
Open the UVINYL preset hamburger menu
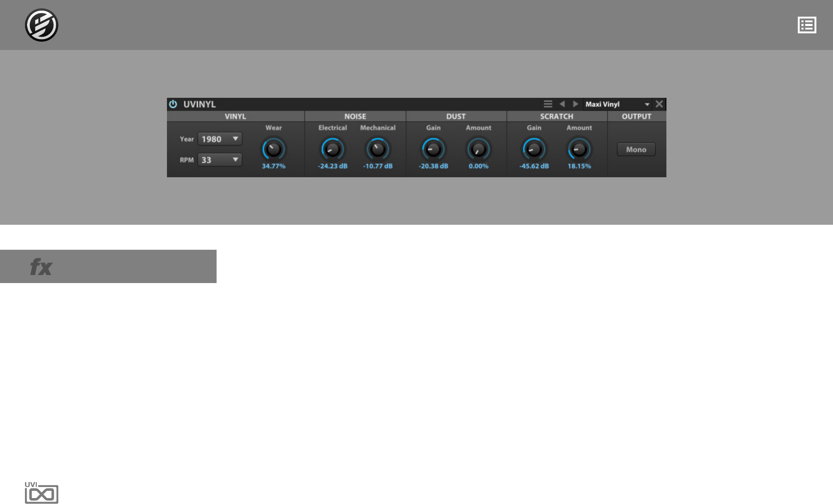548,104
